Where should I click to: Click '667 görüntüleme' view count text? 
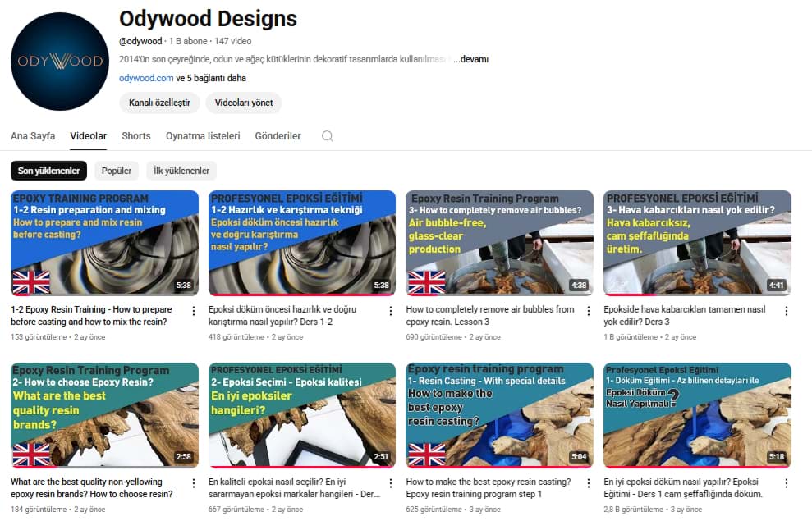236,509
